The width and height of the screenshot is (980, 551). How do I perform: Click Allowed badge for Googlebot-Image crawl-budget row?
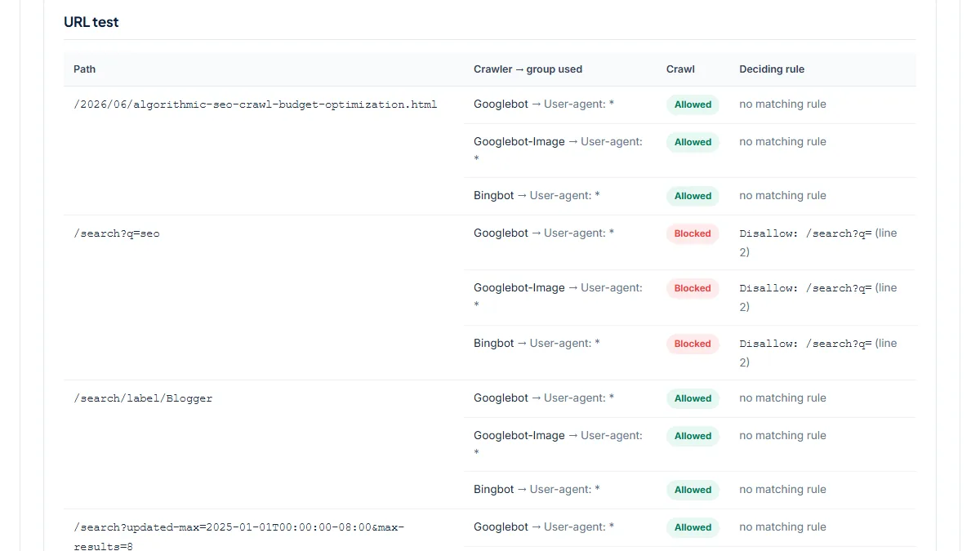coord(693,142)
